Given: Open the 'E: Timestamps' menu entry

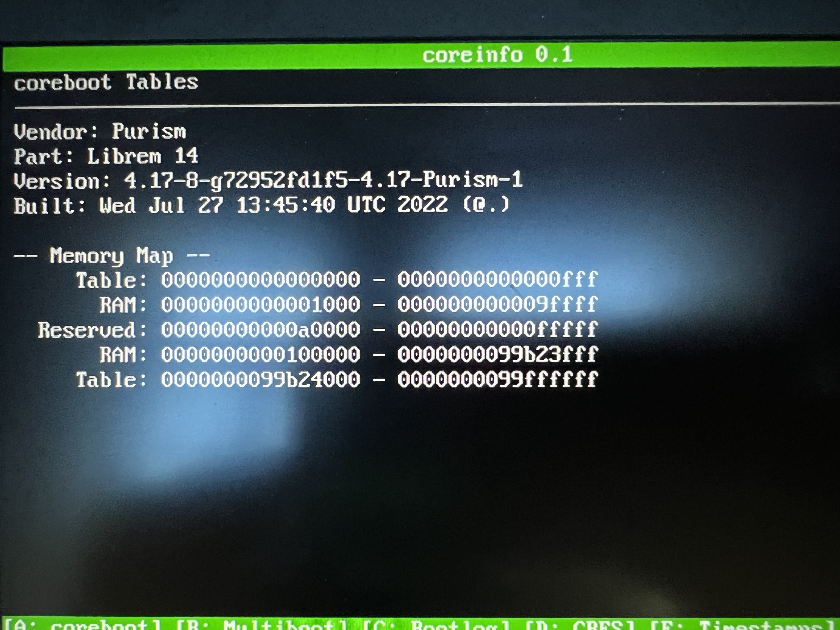Looking at the screenshot, I should click(x=744, y=625).
